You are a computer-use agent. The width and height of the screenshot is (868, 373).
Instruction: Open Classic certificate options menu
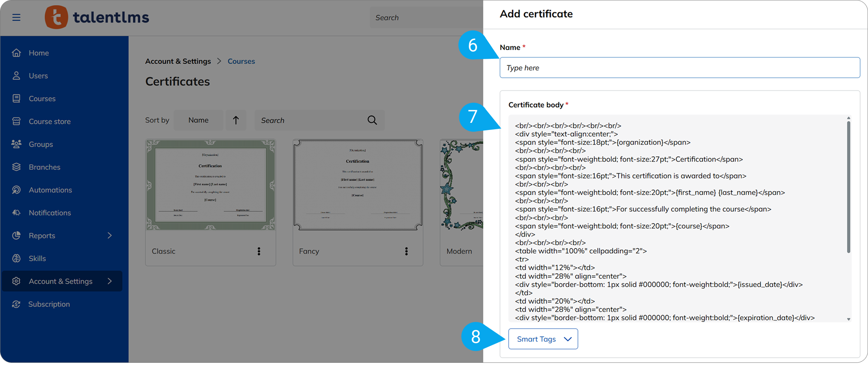pos(259,251)
